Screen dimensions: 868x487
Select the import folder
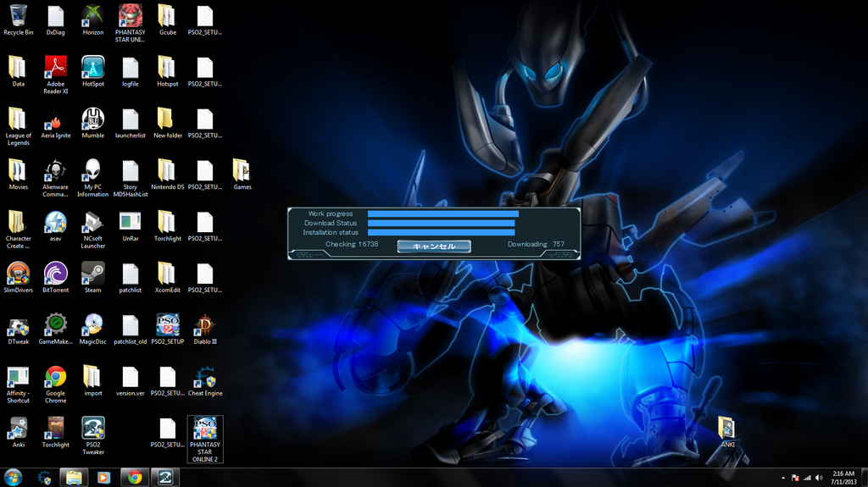[x=93, y=381]
